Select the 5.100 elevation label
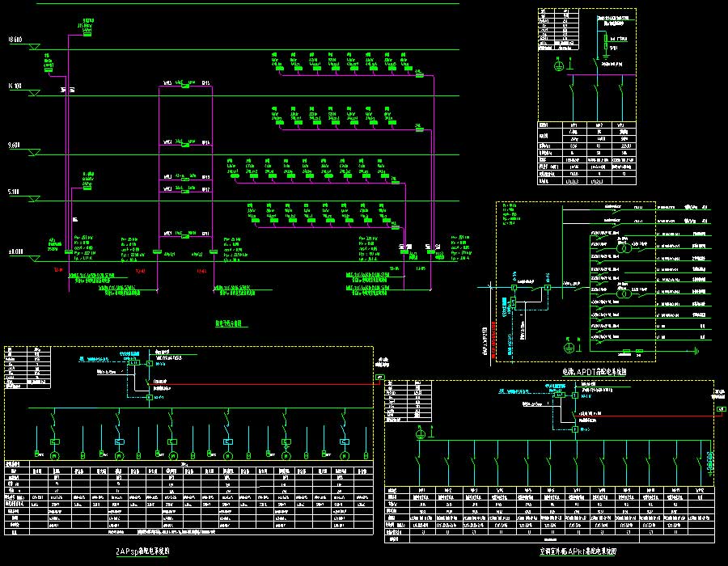This screenshot has width=728, height=566. coord(14,192)
